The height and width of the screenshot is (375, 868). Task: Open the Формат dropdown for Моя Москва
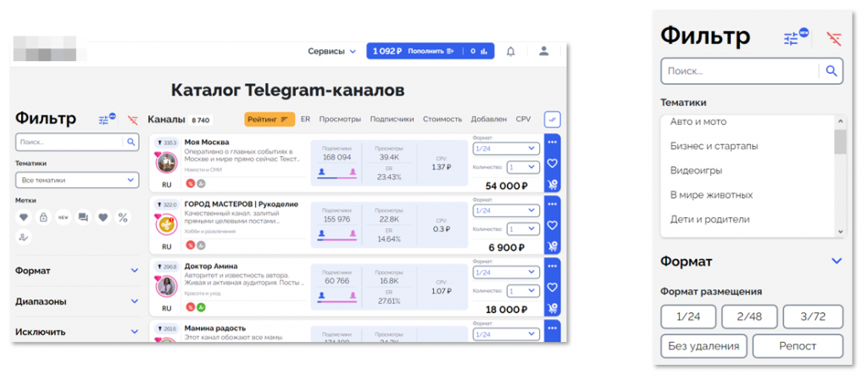pos(506,148)
